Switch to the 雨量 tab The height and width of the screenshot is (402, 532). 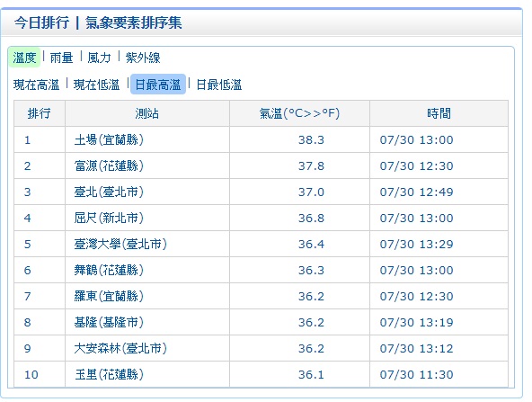coord(61,58)
